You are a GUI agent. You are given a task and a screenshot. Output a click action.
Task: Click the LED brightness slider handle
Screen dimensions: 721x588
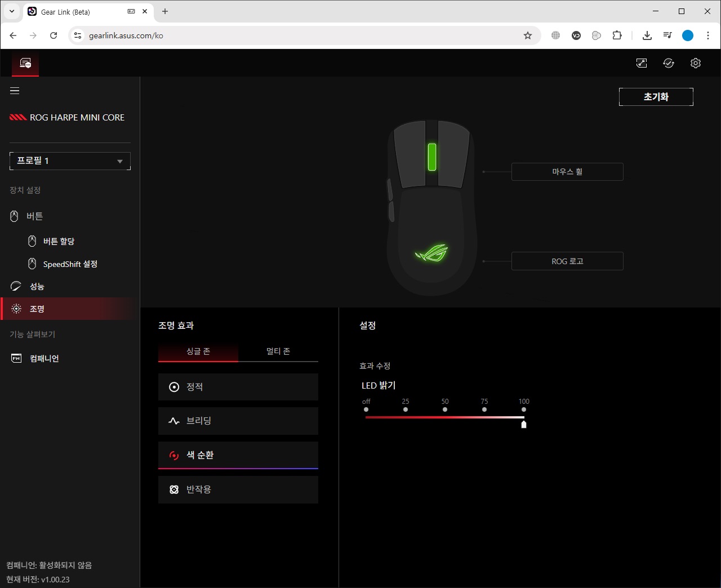click(x=524, y=424)
